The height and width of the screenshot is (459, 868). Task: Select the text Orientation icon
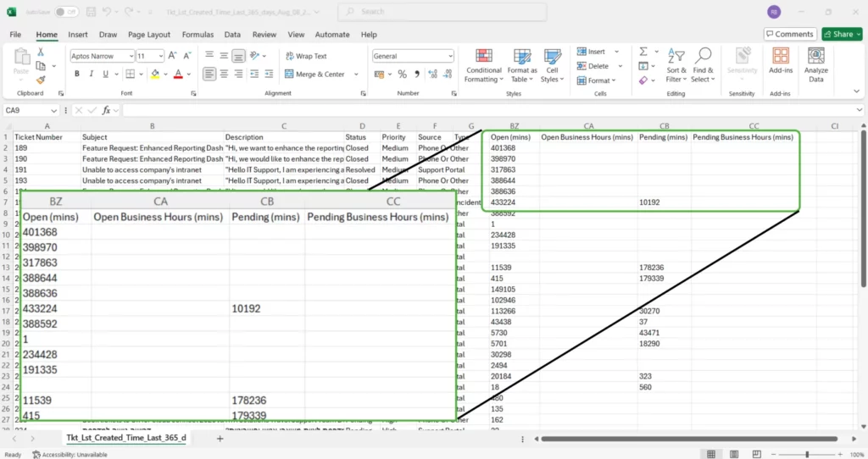(x=254, y=55)
